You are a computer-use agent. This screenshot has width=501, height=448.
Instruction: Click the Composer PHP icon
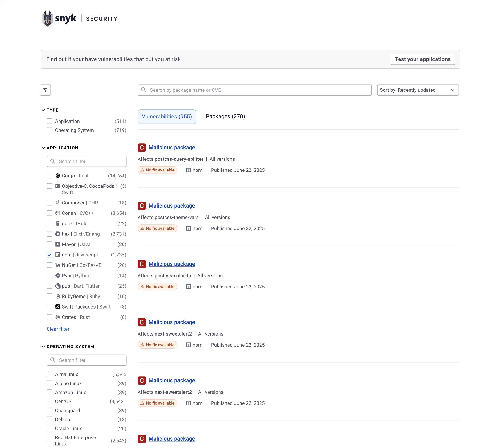click(58, 203)
